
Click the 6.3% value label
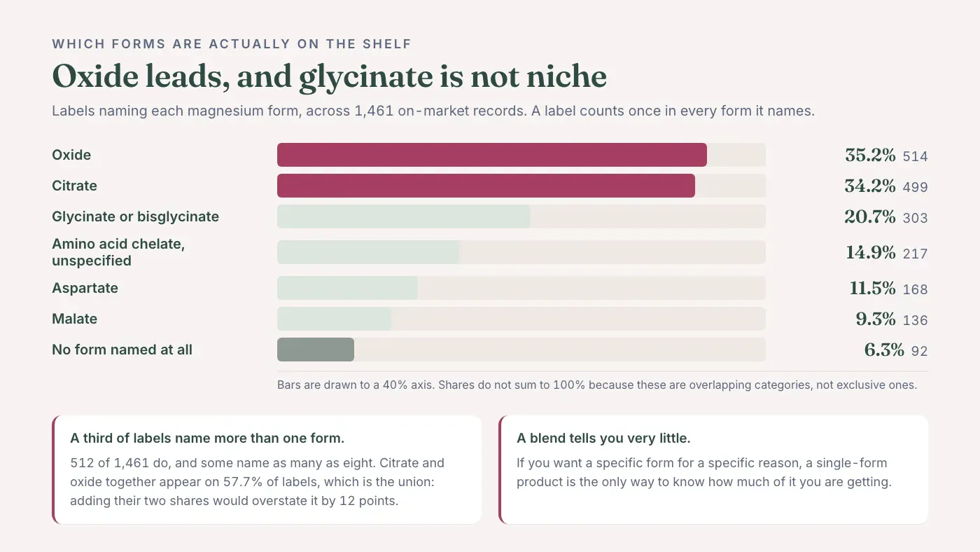coord(883,350)
